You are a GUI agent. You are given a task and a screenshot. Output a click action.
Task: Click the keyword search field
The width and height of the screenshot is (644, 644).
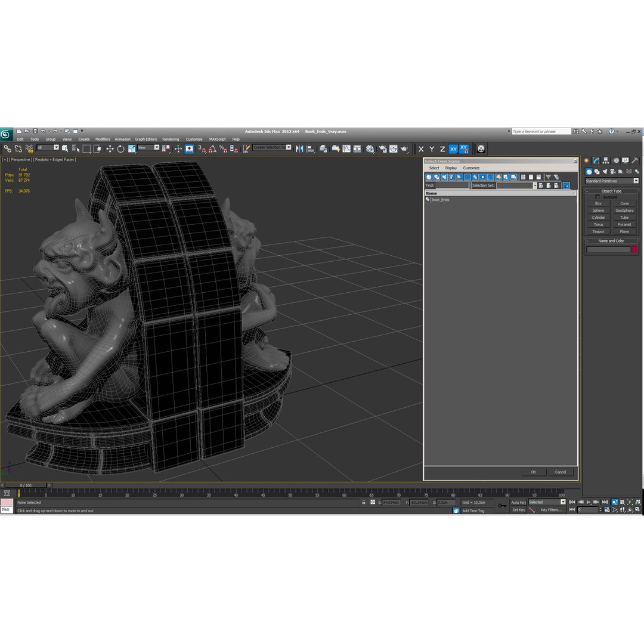tap(541, 131)
